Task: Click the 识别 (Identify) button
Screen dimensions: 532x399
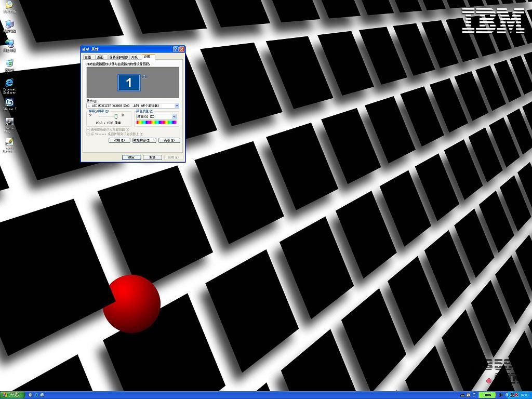Action: 119,140
